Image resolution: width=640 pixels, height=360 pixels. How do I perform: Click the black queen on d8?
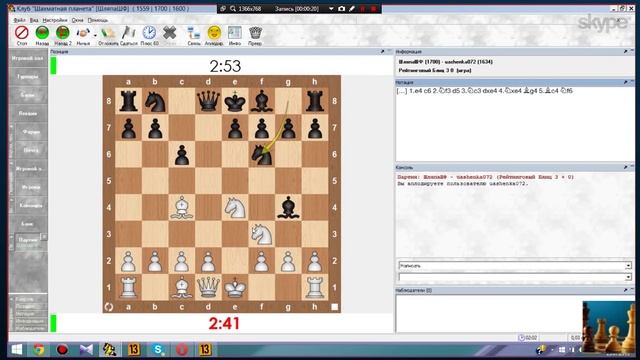click(208, 101)
